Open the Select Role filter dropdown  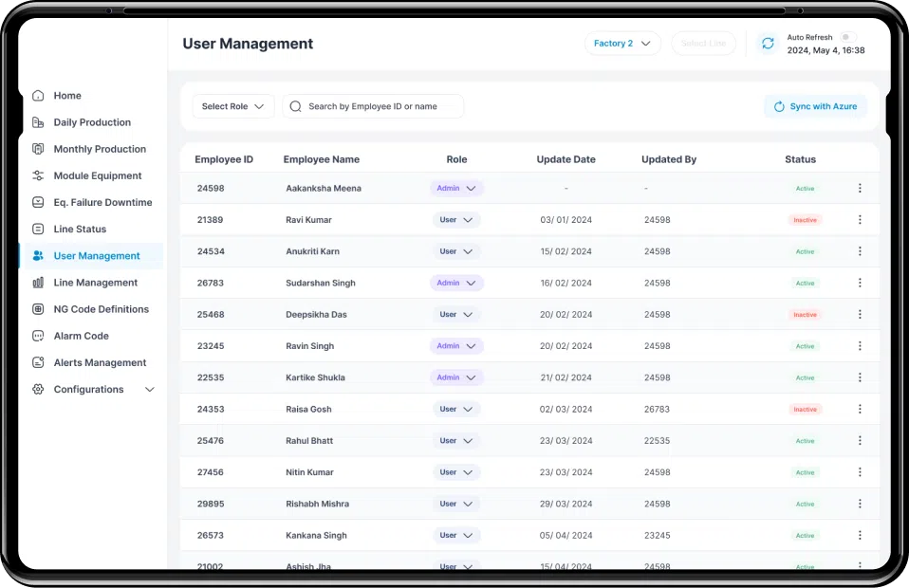[x=233, y=106]
